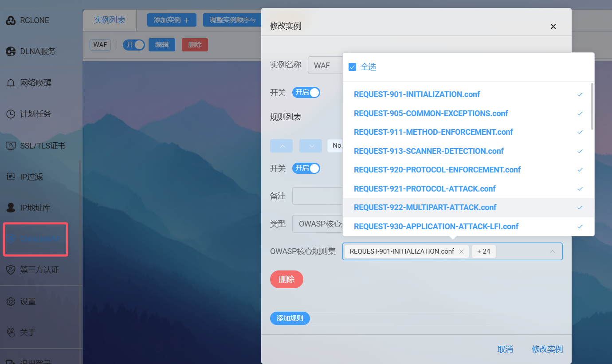Deselect REQUEST-930-APPLICATION-ATTACK-LFI.conf option
This screenshot has height=364, width=612.
point(468,227)
